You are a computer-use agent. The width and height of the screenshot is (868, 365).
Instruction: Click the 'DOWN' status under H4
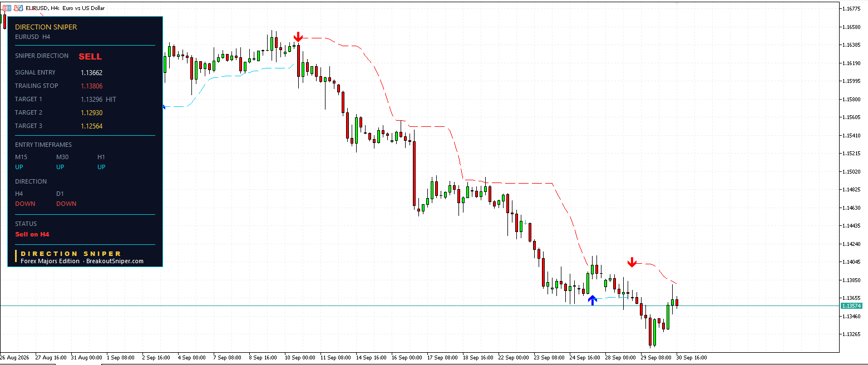pyautogui.click(x=25, y=204)
